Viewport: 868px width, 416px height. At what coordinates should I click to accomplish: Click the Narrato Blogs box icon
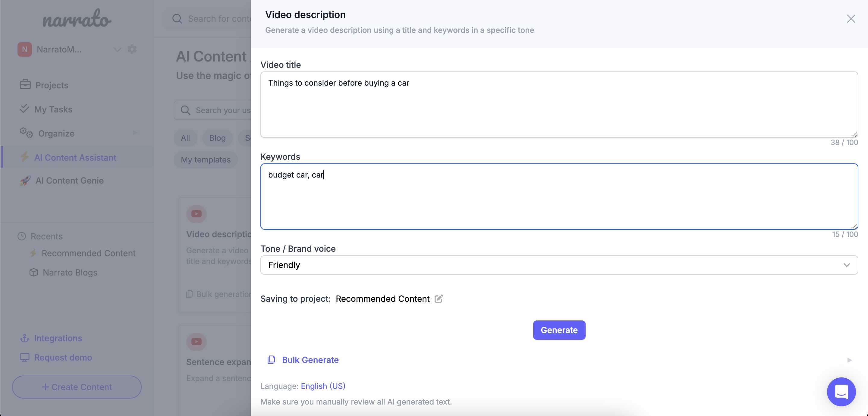[34, 273]
